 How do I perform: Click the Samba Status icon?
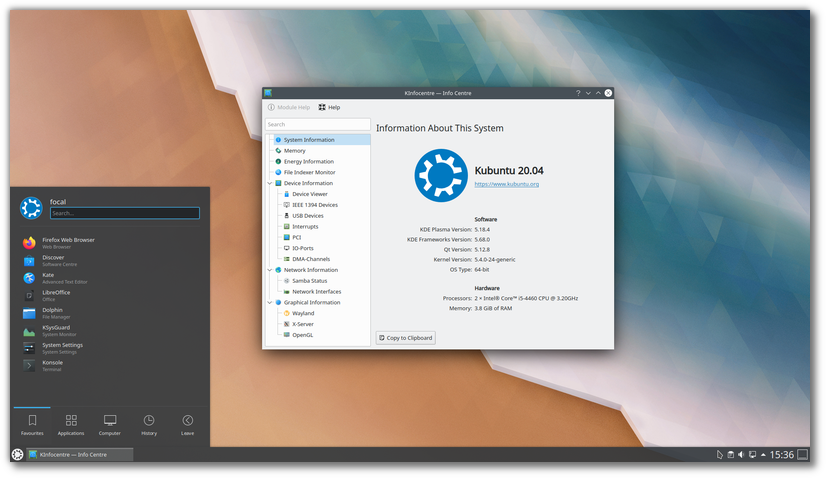[x=287, y=281]
